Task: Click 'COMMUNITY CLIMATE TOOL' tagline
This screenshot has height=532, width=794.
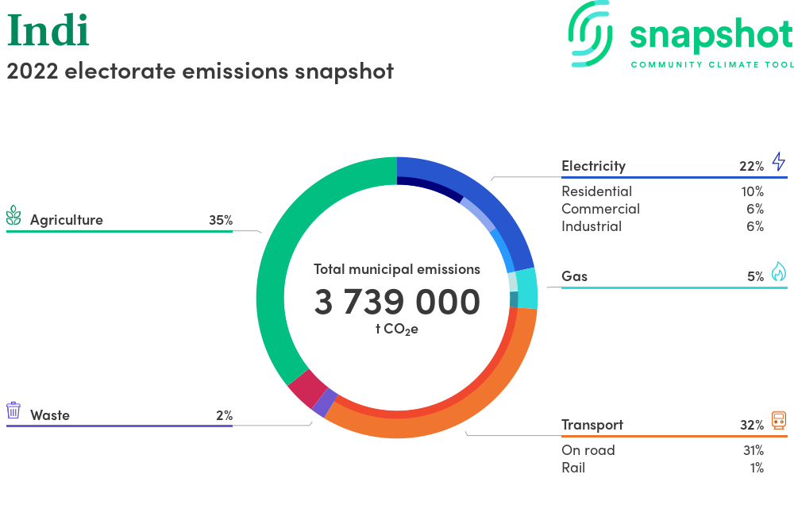Action: click(712, 65)
